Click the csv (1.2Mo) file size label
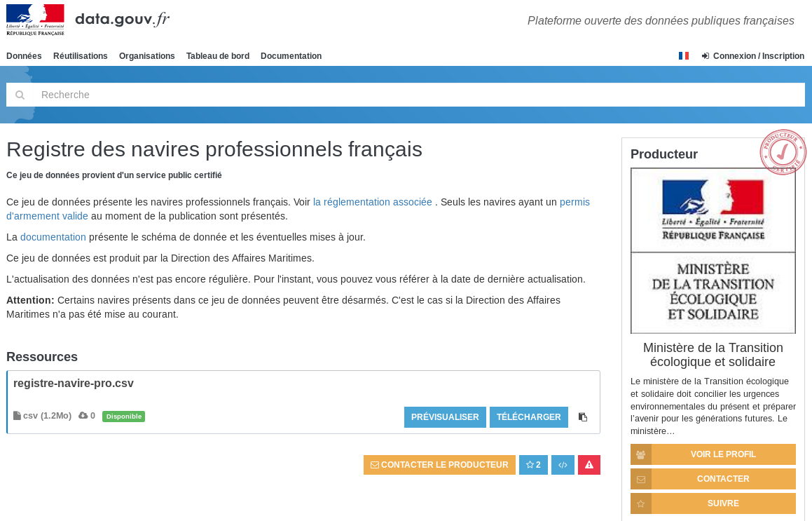This screenshot has width=812, height=521. [x=47, y=416]
